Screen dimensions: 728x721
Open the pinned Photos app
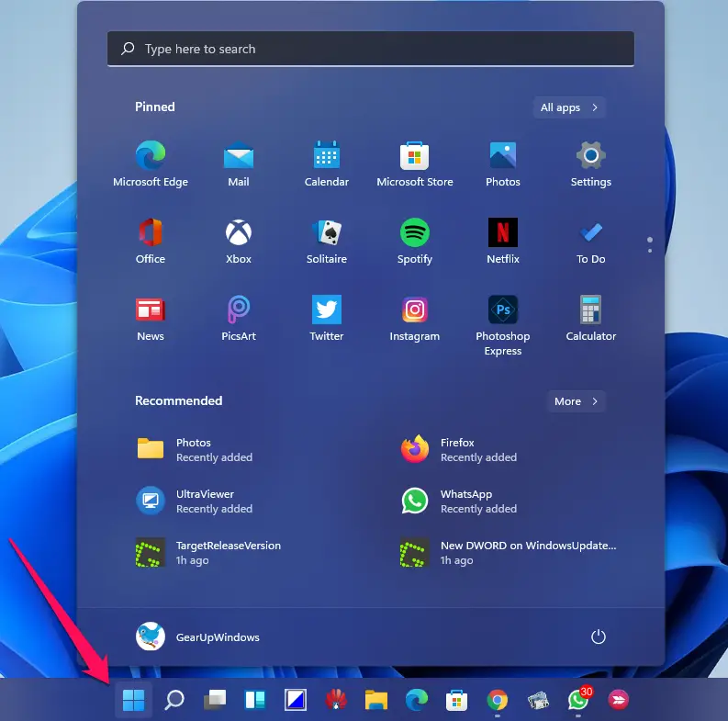503,163
